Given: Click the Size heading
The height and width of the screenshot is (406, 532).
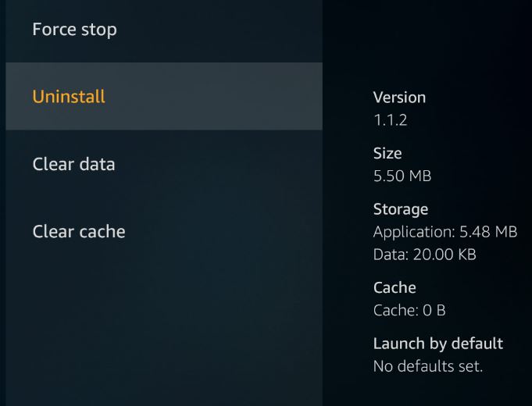Looking at the screenshot, I should pyautogui.click(x=387, y=154).
